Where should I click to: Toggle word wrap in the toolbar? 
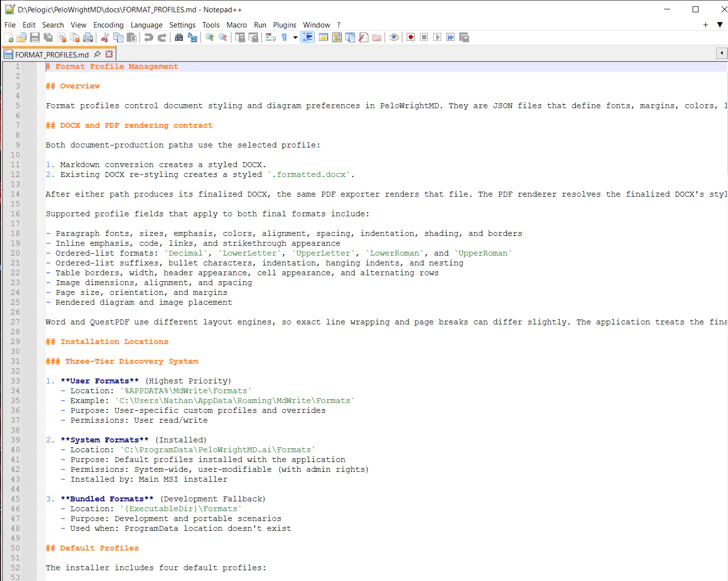(x=270, y=37)
